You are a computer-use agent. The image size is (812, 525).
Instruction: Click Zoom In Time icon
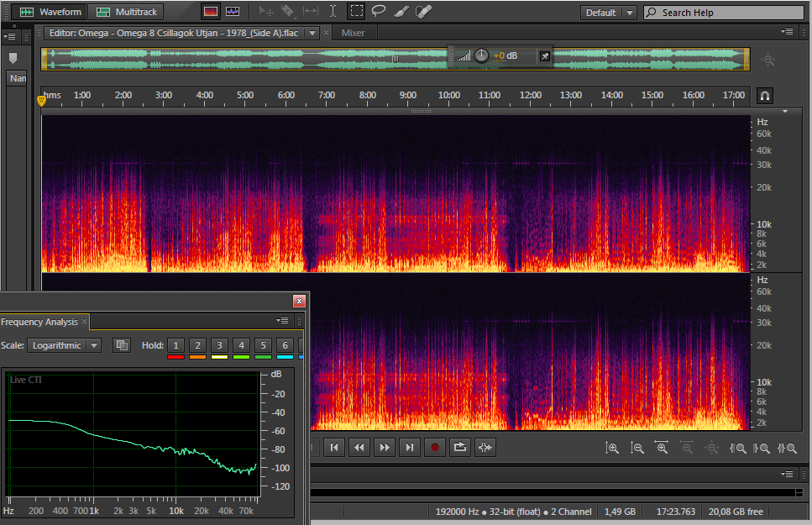click(662, 448)
